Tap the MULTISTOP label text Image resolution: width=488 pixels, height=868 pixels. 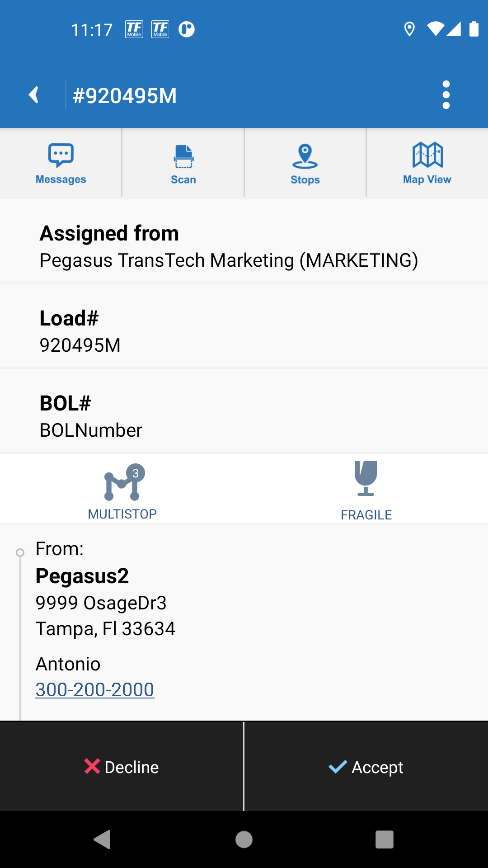pos(122,514)
